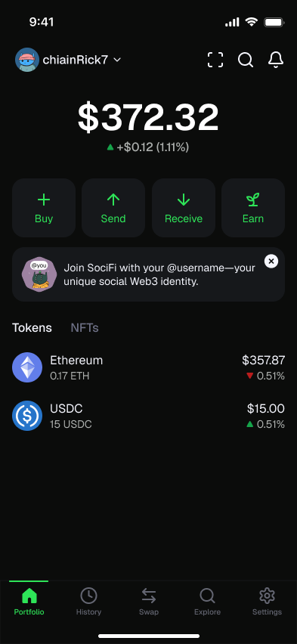Open the QR scan icon
The height and width of the screenshot is (644, 297).
(x=215, y=60)
